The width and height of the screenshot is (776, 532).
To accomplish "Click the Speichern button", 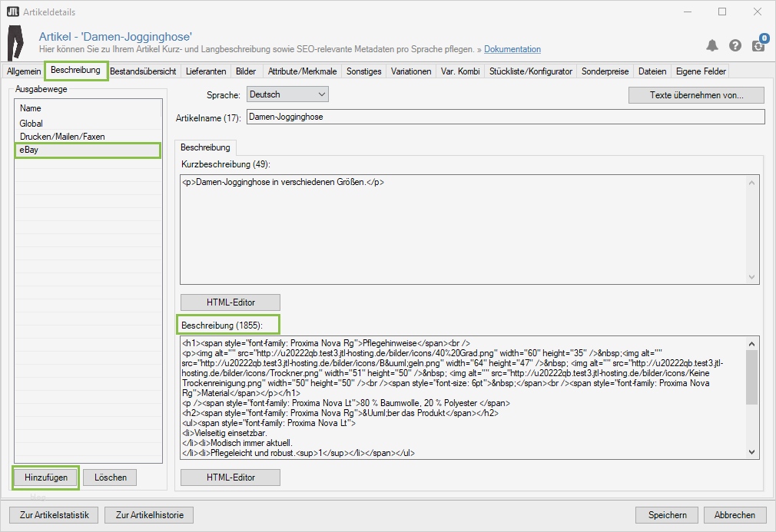I will tap(666, 514).
